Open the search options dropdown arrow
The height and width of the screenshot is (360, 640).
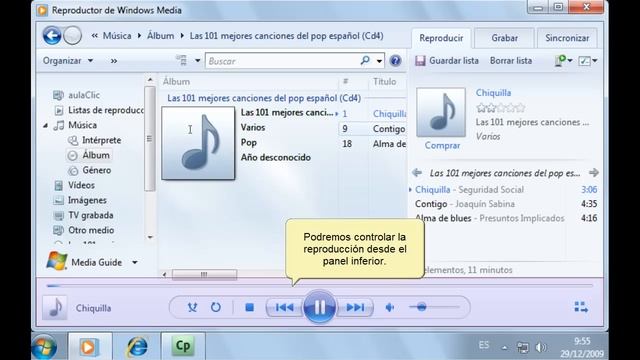click(379, 61)
